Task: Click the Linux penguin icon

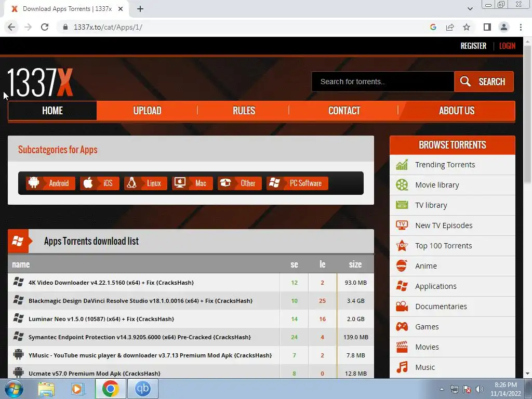Action: (131, 183)
